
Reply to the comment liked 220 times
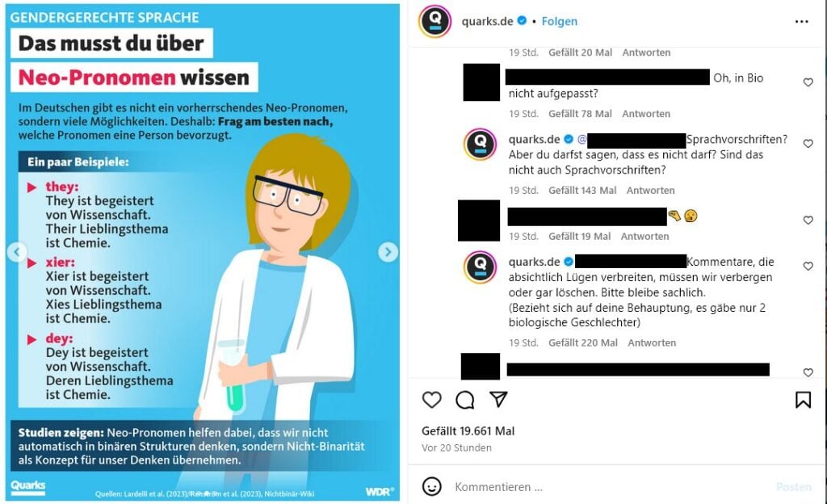(x=652, y=342)
